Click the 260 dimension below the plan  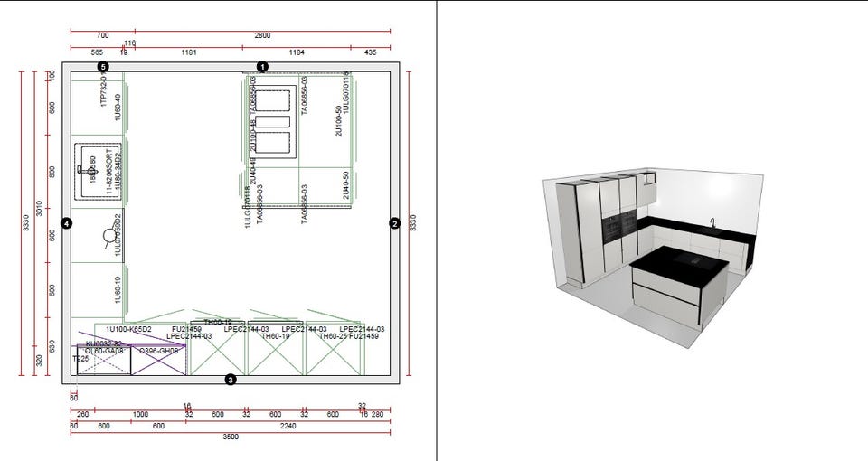click(x=82, y=415)
